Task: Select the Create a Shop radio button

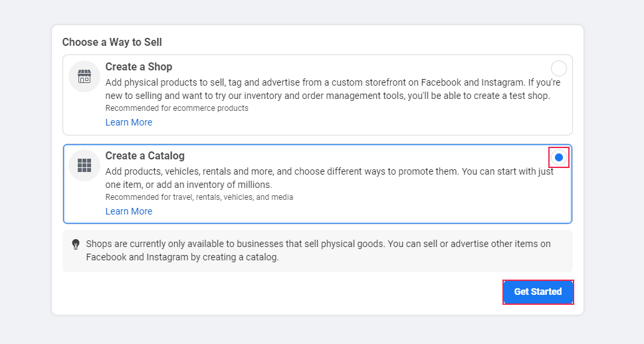Action: pyautogui.click(x=558, y=68)
